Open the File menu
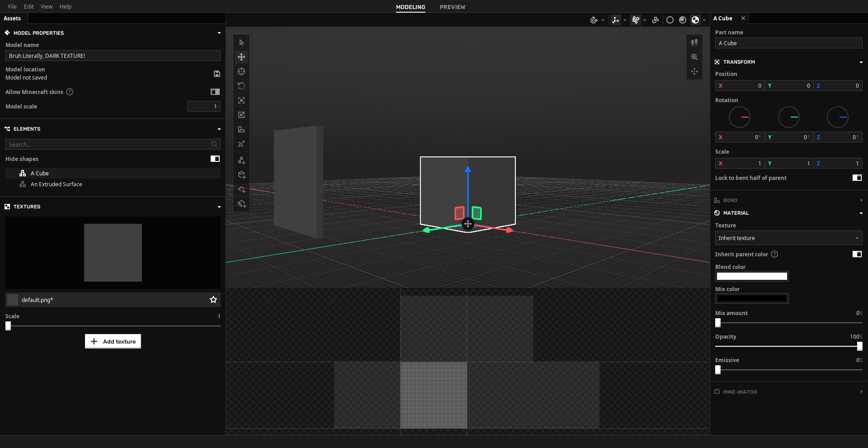 click(12, 6)
